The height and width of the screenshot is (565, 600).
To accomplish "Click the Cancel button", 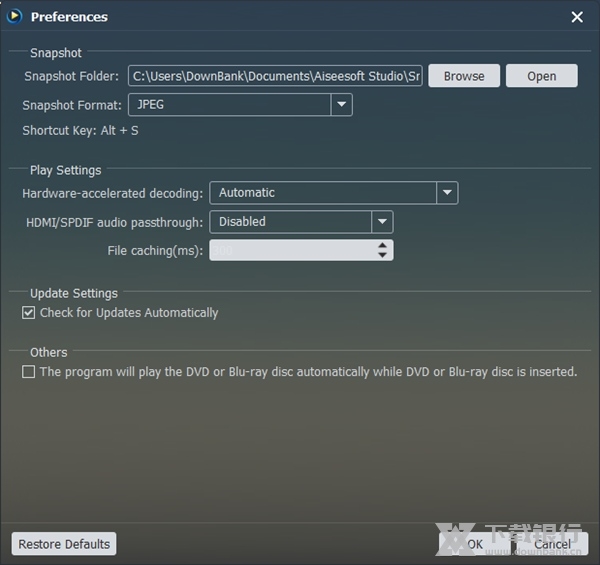I will pos(552,544).
